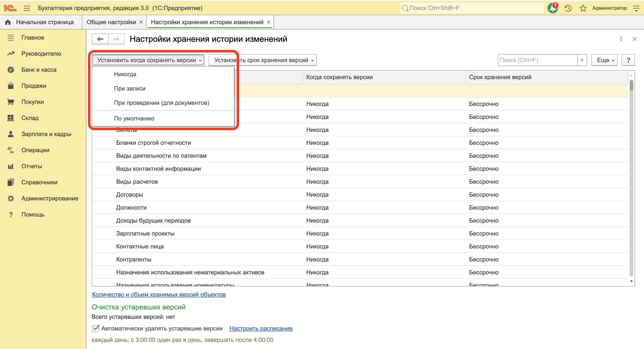Screen dimensions: 644x349
Task: Open the history clock icon
Action: tap(568, 8)
